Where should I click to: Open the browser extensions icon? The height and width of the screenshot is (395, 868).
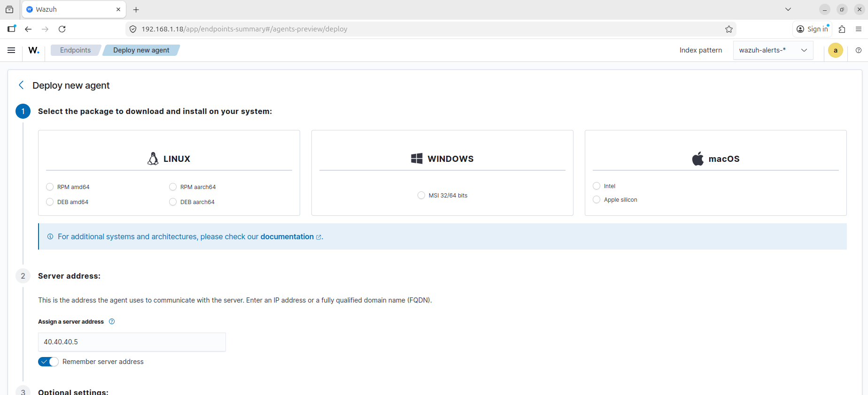pyautogui.click(x=842, y=29)
